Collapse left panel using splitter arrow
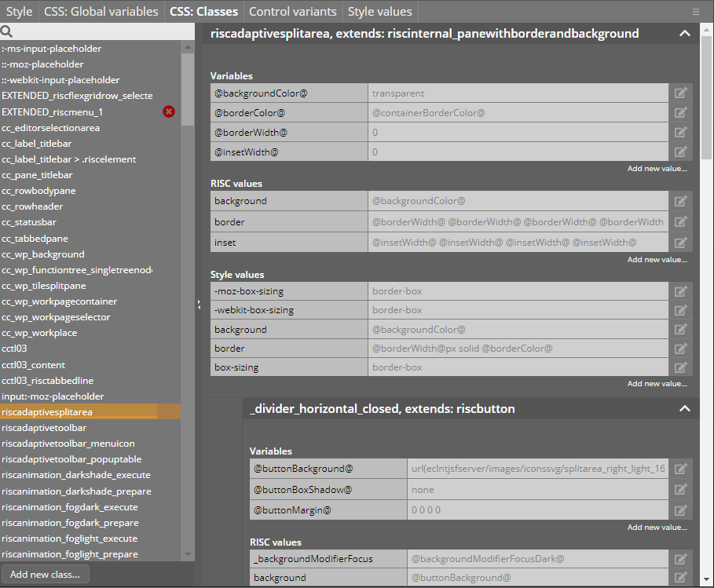The width and height of the screenshot is (714, 588). coord(199,305)
